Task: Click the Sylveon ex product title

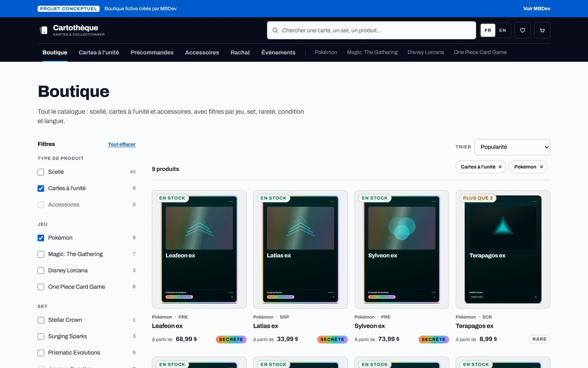Action: (370, 326)
